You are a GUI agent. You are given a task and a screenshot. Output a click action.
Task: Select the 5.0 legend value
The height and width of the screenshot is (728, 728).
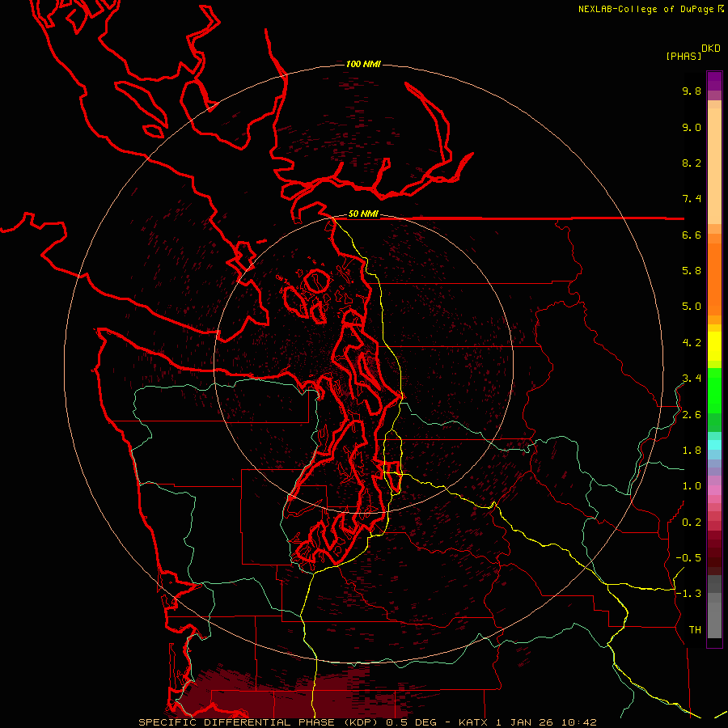692,307
